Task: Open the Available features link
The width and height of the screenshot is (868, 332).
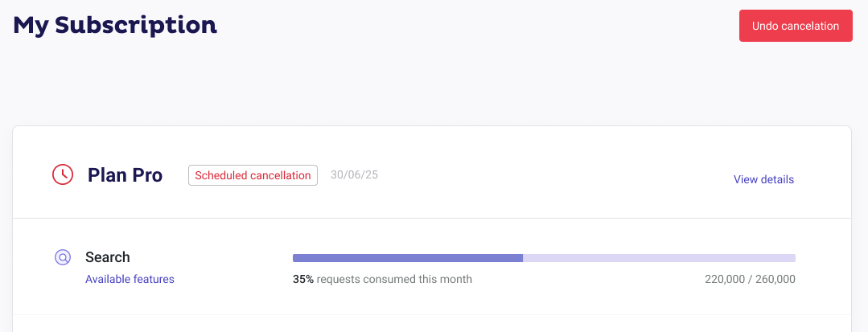Action: point(130,280)
